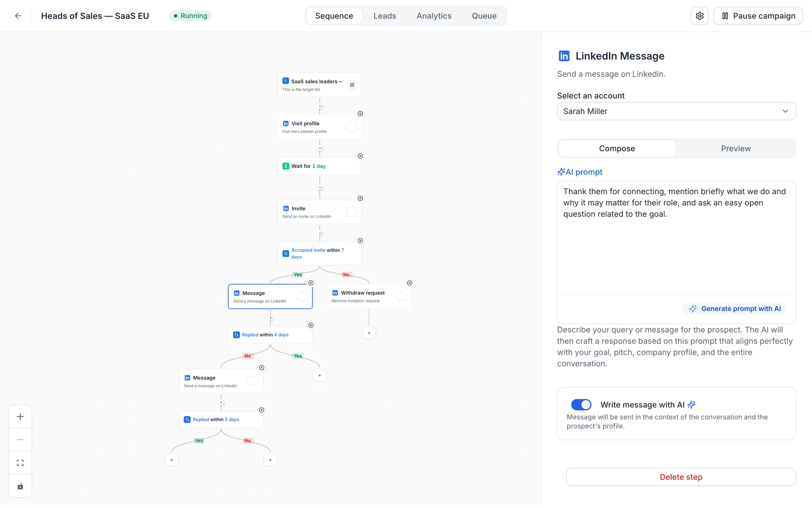
Task: Open the Analytics tab
Action: (x=434, y=16)
